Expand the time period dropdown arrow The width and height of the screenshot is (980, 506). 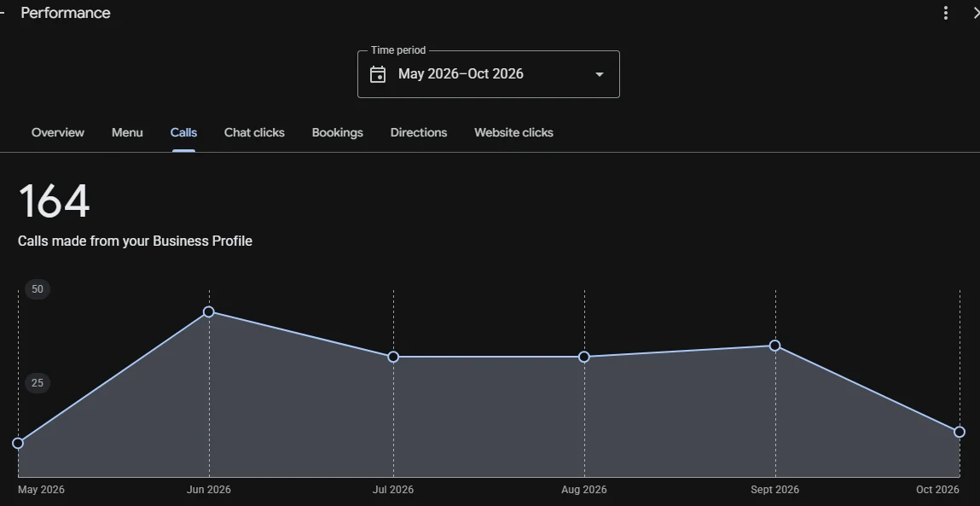[600, 74]
